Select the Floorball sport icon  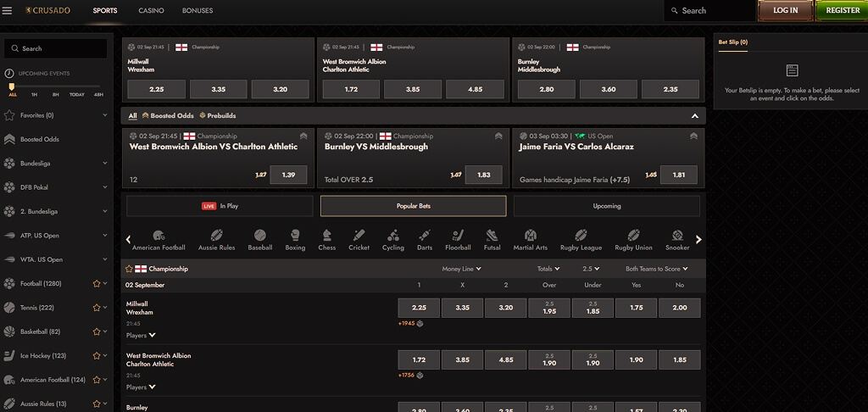(458, 241)
